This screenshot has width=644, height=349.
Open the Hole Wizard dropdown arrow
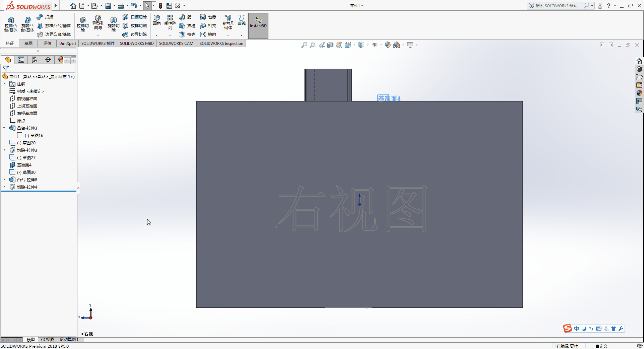point(98,35)
